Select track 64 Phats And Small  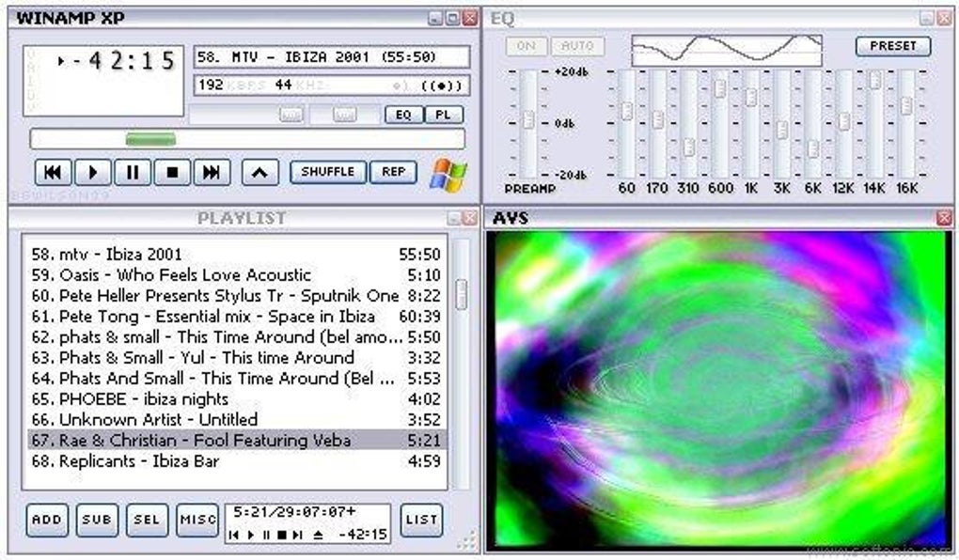coord(236,379)
